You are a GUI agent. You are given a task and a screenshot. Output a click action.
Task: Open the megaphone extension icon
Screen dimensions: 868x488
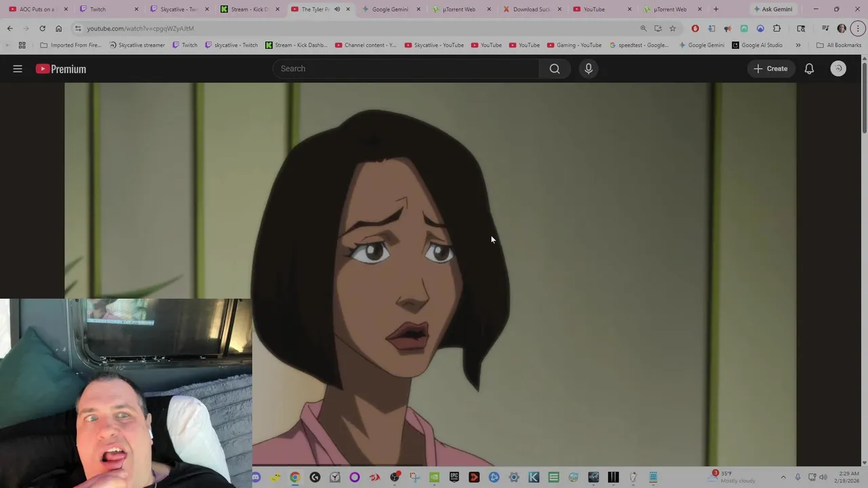728,28
